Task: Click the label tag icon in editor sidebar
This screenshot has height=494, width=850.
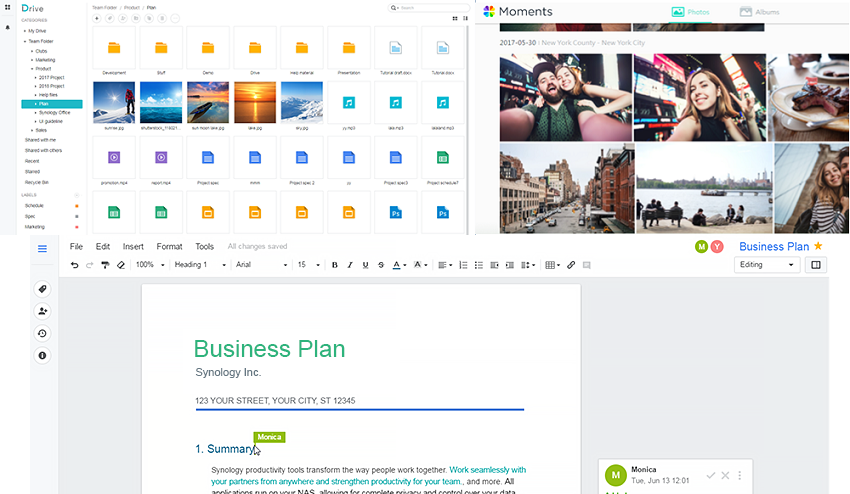Action: (x=42, y=289)
